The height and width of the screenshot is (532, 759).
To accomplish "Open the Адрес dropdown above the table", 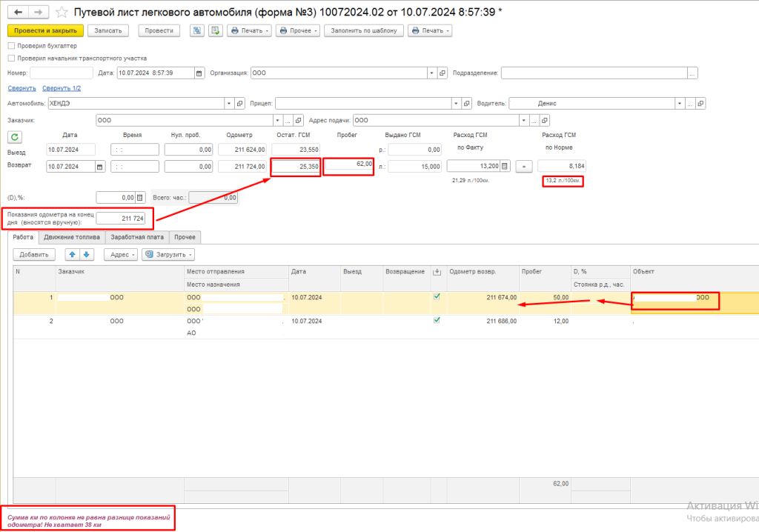I will click(121, 255).
